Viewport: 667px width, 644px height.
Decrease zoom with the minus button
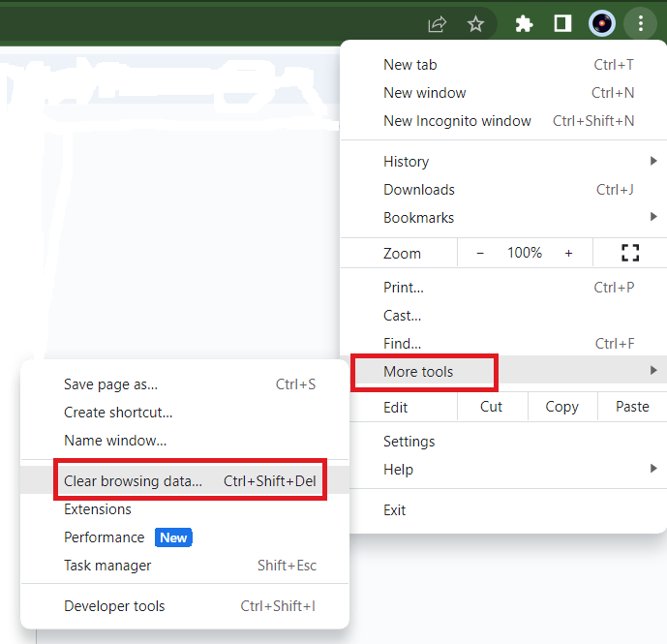coord(480,253)
